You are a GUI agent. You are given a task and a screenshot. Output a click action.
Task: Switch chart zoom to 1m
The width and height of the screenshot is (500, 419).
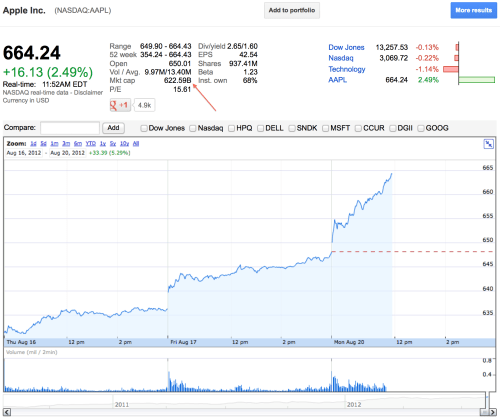(54, 144)
